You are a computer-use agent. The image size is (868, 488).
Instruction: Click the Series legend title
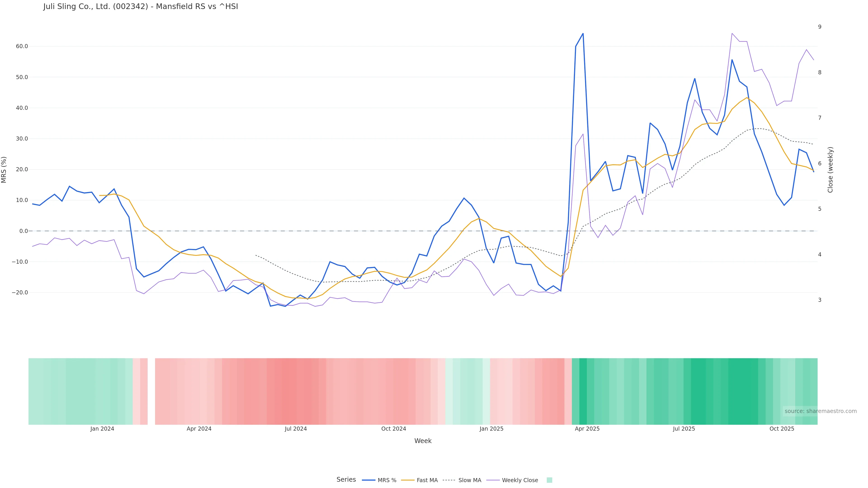(x=346, y=480)
